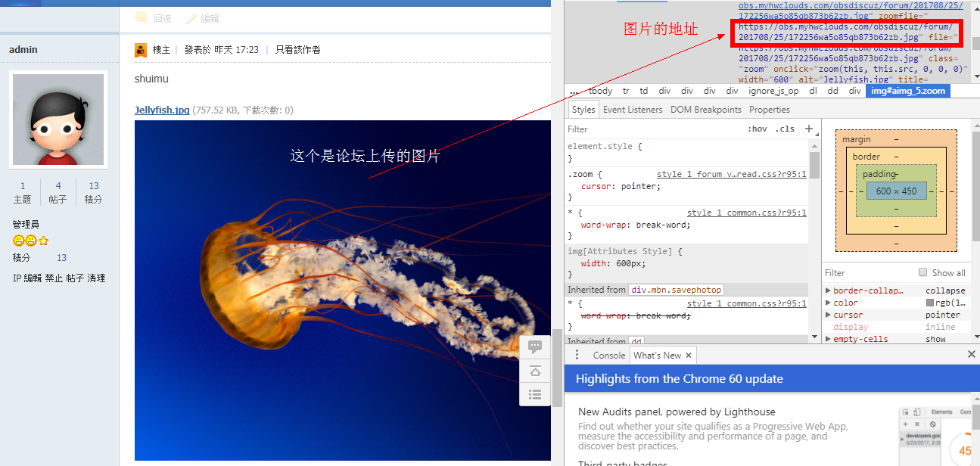Click the element.style rule header
The width and height of the screenshot is (980, 466).
(x=605, y=146)
